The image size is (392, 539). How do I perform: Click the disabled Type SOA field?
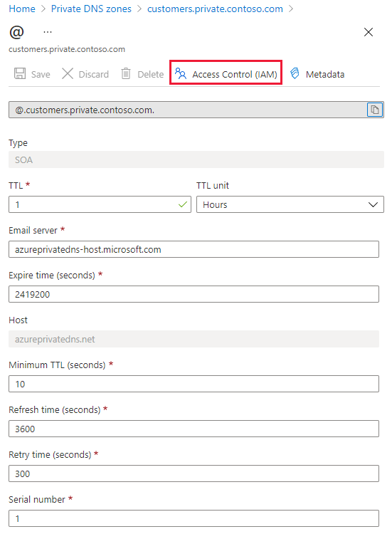(196, 159)
